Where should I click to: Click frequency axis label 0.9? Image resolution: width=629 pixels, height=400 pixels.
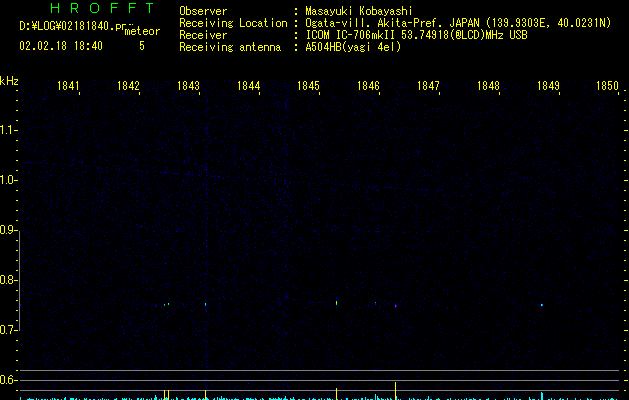point(8,230)
